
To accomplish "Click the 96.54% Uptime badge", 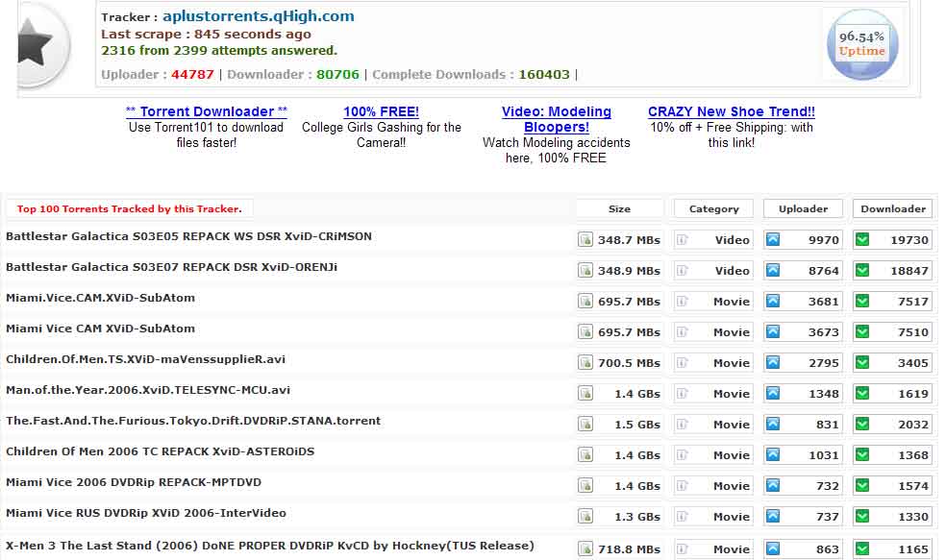I will pos(862,44).
